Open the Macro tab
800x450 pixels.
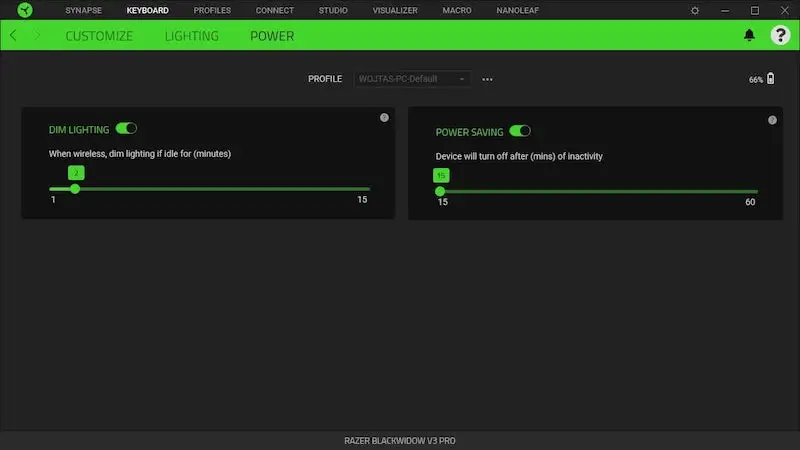pyautogui.click(x=457, y=10)
